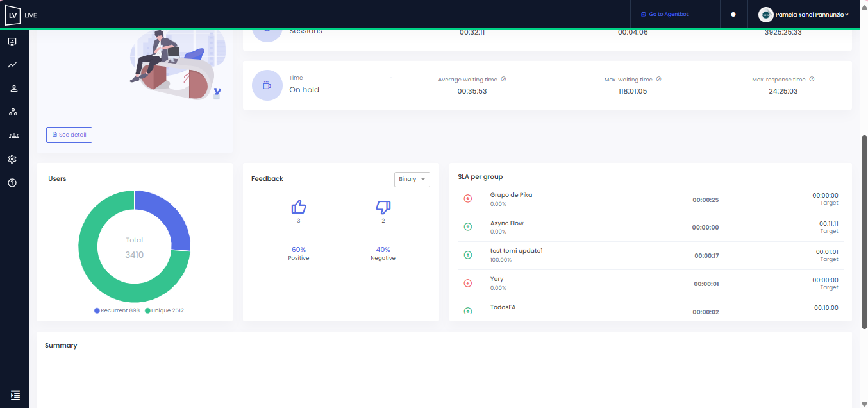Click the Grupo de Pika group name

pyautogui.click(x=511, y=195)
